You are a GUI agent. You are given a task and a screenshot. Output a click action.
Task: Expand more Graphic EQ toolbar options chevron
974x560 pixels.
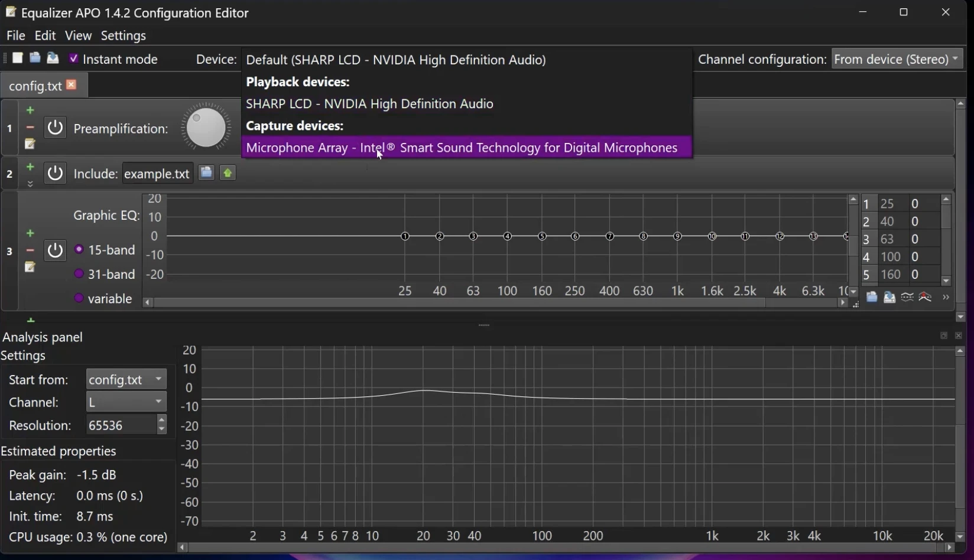click(946, 297)
